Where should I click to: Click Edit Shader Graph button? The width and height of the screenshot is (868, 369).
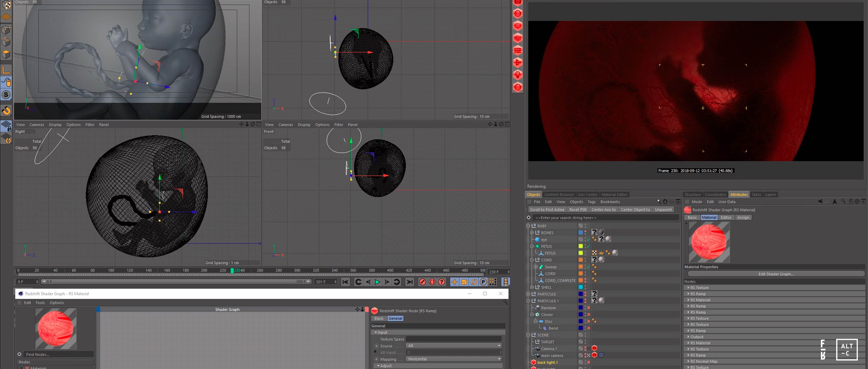pyautogui.click(x=776, y=274)
